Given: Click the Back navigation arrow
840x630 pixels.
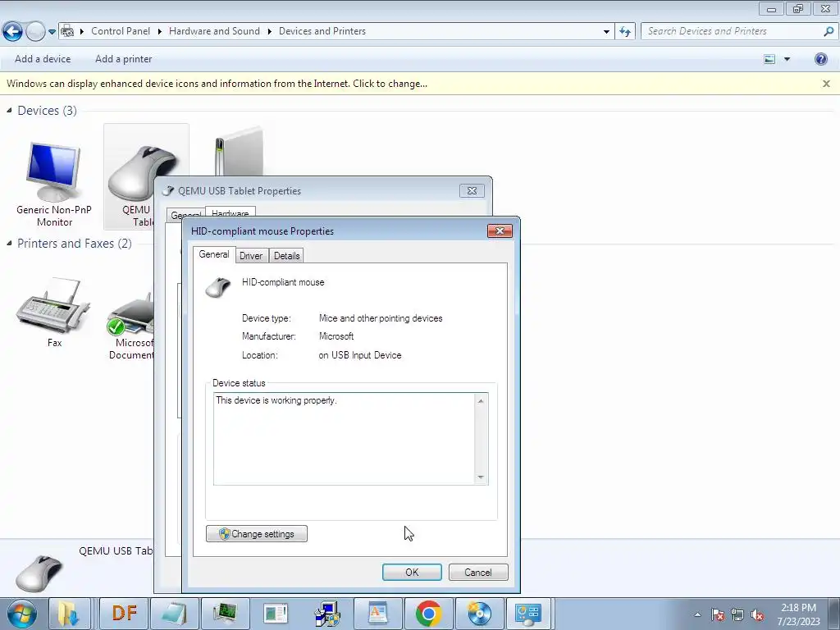Looking at the screenshot, I should coord(13,32).
